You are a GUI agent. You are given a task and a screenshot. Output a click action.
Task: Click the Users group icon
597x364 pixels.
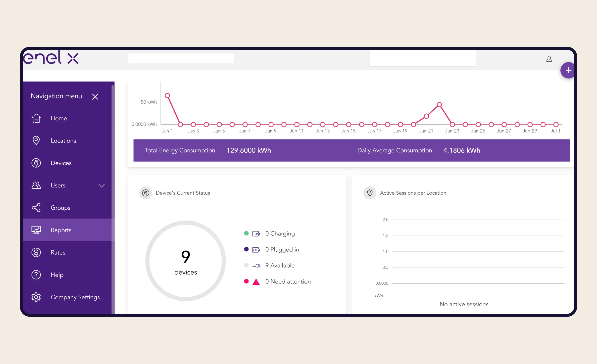pyautogui.click(x=36, y=185)
